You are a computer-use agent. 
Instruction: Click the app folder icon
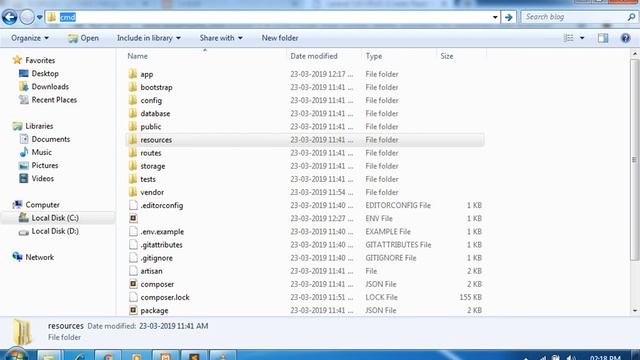click(x=133, y=74)
